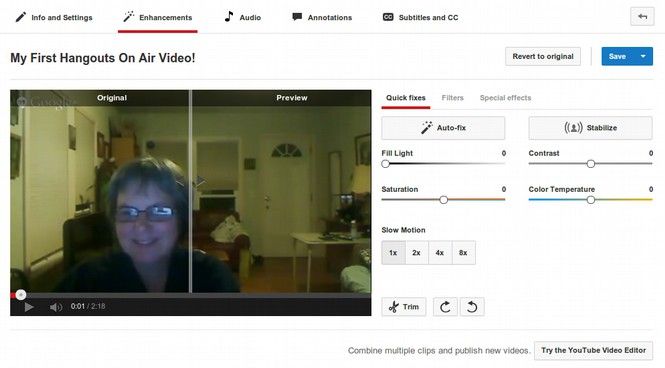Click Try the YouTube Video Editor

click(x=593, y=351)
